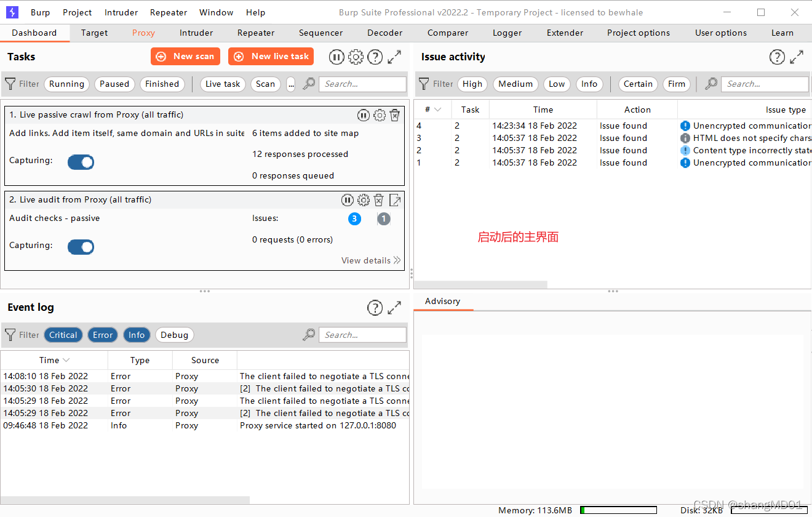The height and width of the screenshot is (517, 812).
Task: Start a New scan
Action: click(x=185, y=57)
